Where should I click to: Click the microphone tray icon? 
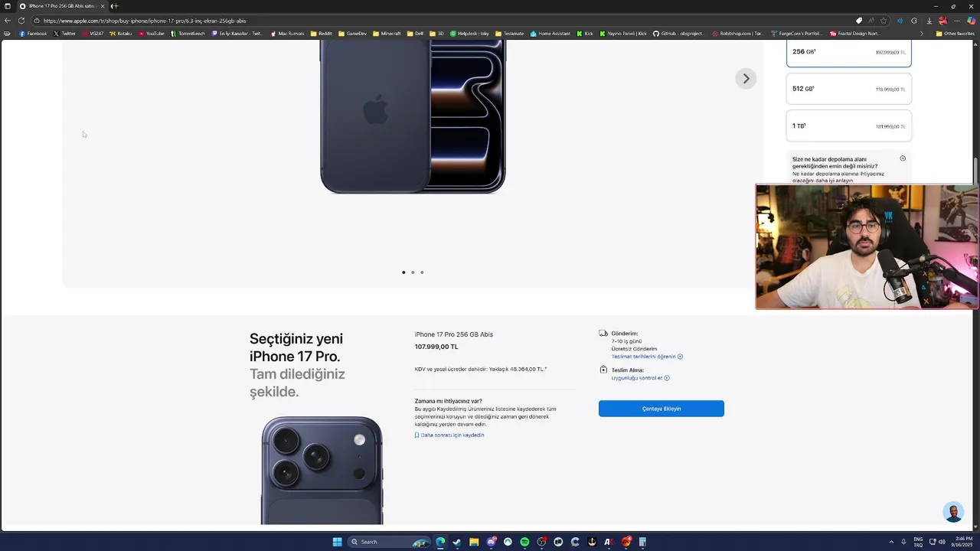903,542
